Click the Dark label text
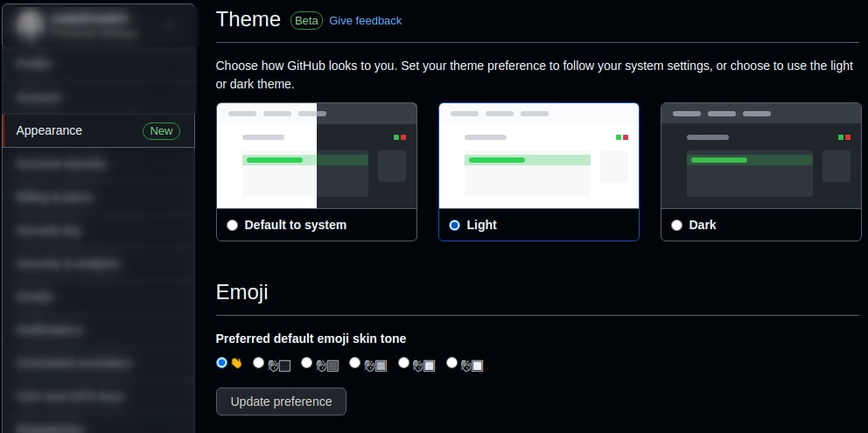 [x=703, y=226]
